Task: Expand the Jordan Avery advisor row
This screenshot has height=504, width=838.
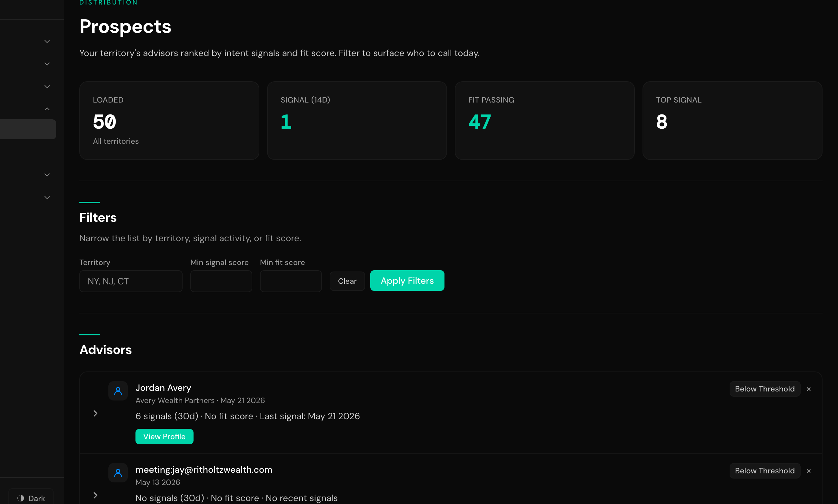Action: tap(95, 413)
